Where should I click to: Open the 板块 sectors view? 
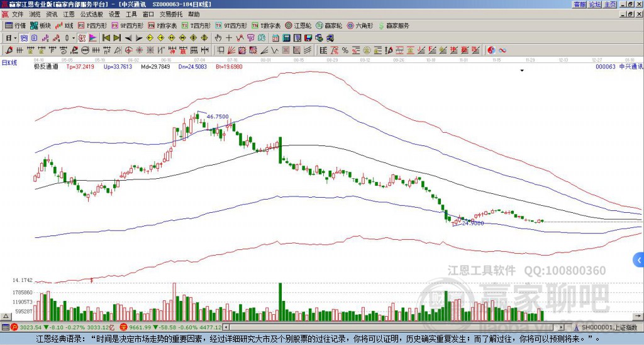[x=40, y=25]
